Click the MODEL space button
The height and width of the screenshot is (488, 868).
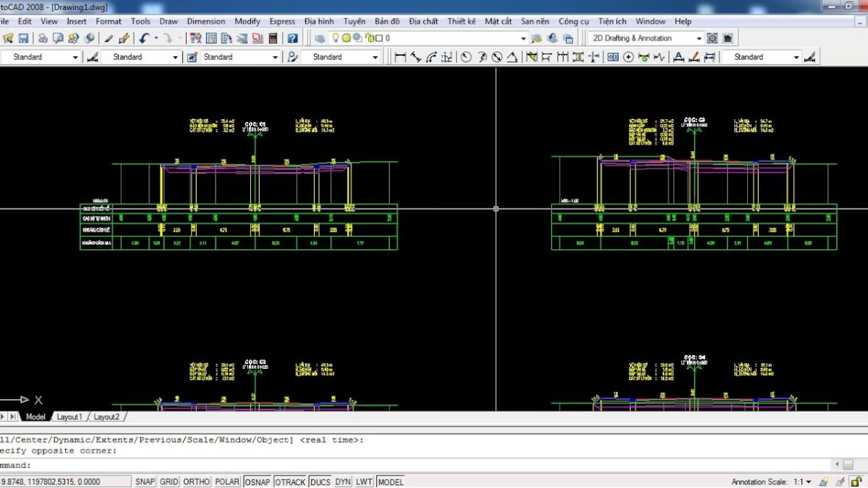point(391,481)
